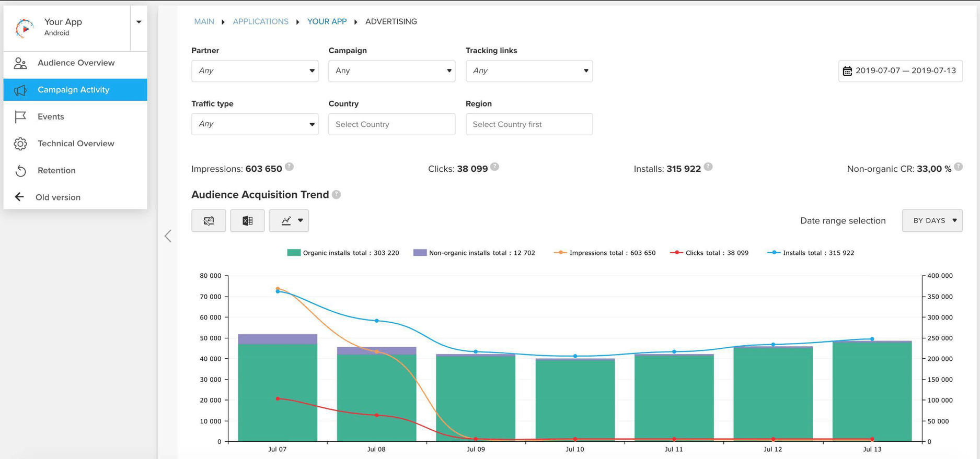Go to the Events section
980x459 pixels.
click(75, 116)
